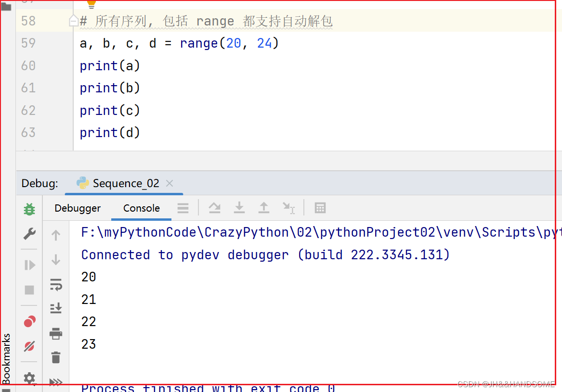Click the 'Debug:' panel label
Image resolution: width=562 pixels, height=392 pixels.
tap(40, 183)
